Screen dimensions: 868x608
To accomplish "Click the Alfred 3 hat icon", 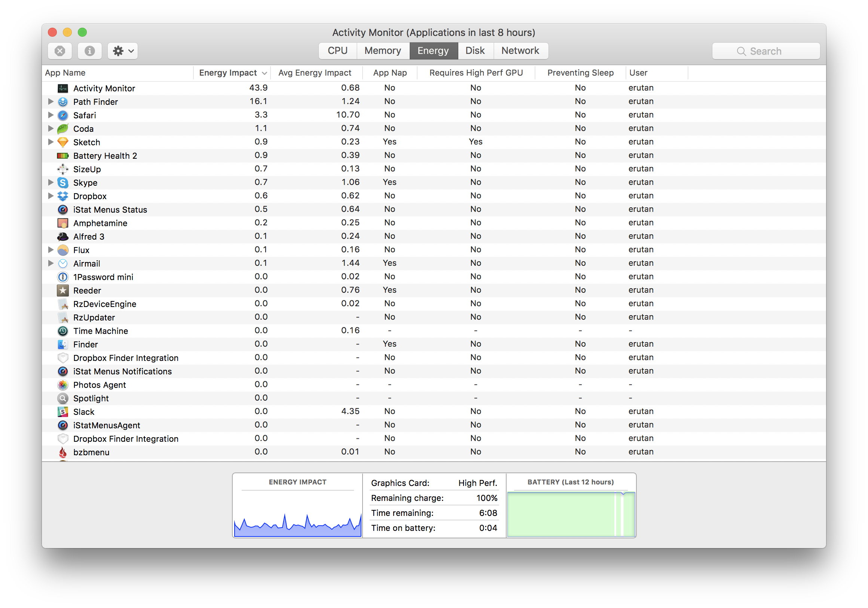I will tap(63, 237).
